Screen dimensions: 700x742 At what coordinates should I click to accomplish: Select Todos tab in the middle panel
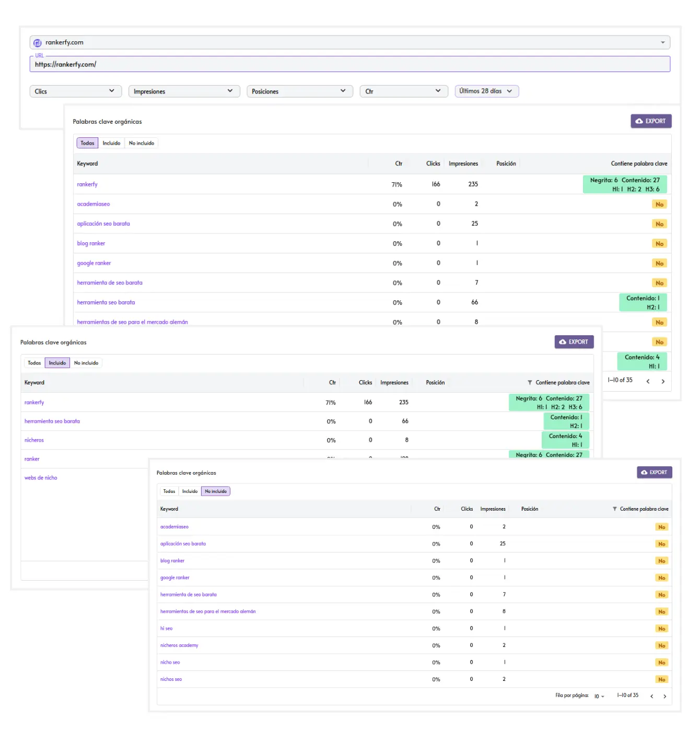point(34,363)
